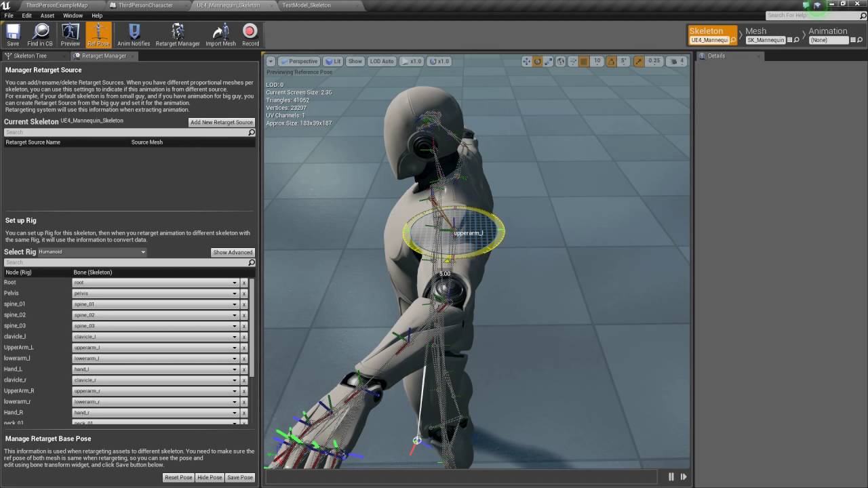The height and width of the screenshot is (488, 868).
Task: Toggle the Ref Pose button
Action: point(98,35)
